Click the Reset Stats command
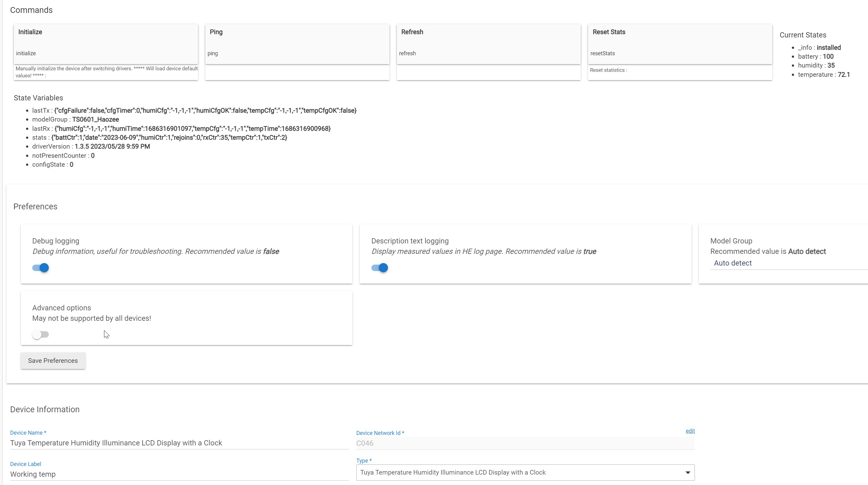This screenshot has width=868, height=485. pos(680,44)
